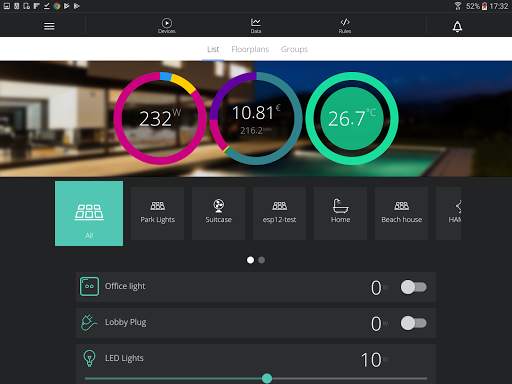Tap the 26.7 °C temperature gauge
512x384 pixels.
coord(352,118)
